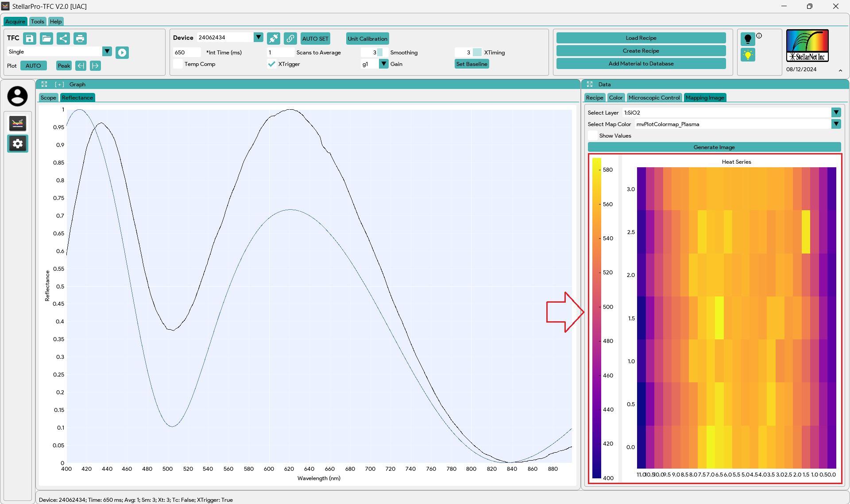
Task: Toggle the Show Values checkbox
Action: tap(593, 136)
